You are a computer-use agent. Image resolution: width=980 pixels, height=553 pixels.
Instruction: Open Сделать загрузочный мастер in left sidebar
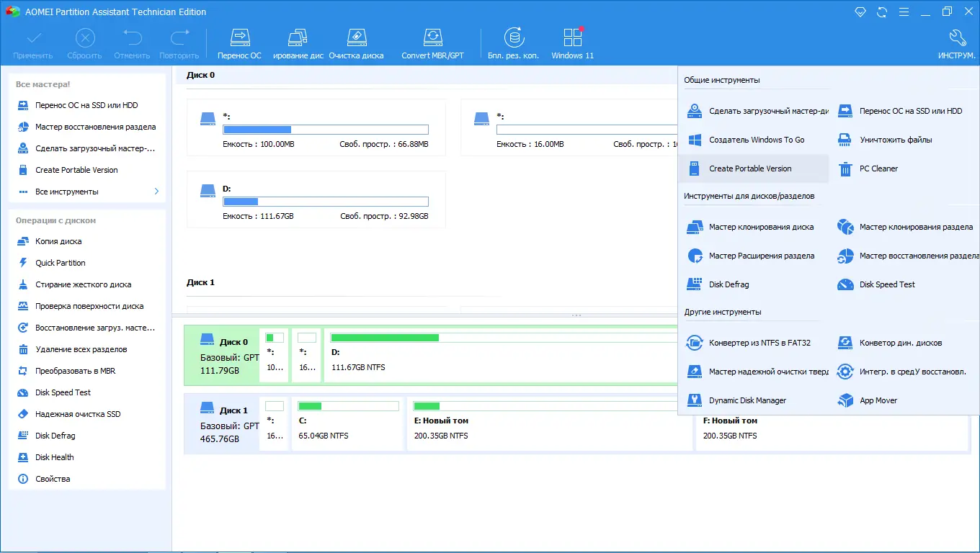86,148
